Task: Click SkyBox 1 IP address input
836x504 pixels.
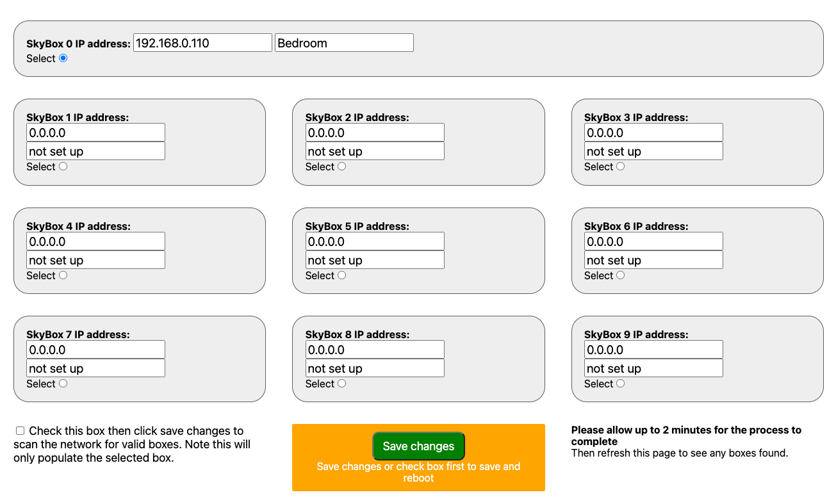Action: tap(95, 133)
